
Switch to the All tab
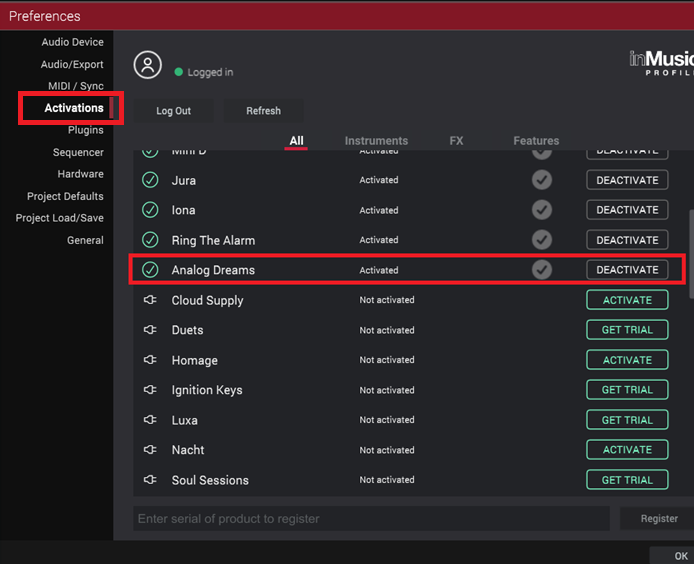coord(296,141)
